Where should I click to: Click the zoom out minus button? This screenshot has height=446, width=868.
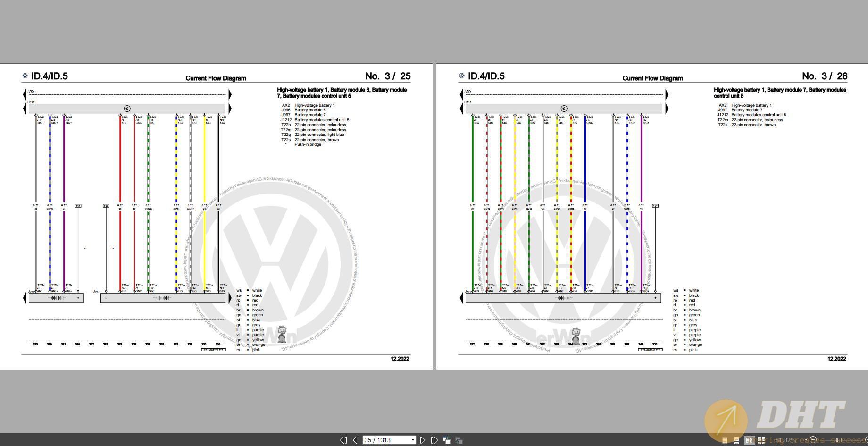coord(813,440)
